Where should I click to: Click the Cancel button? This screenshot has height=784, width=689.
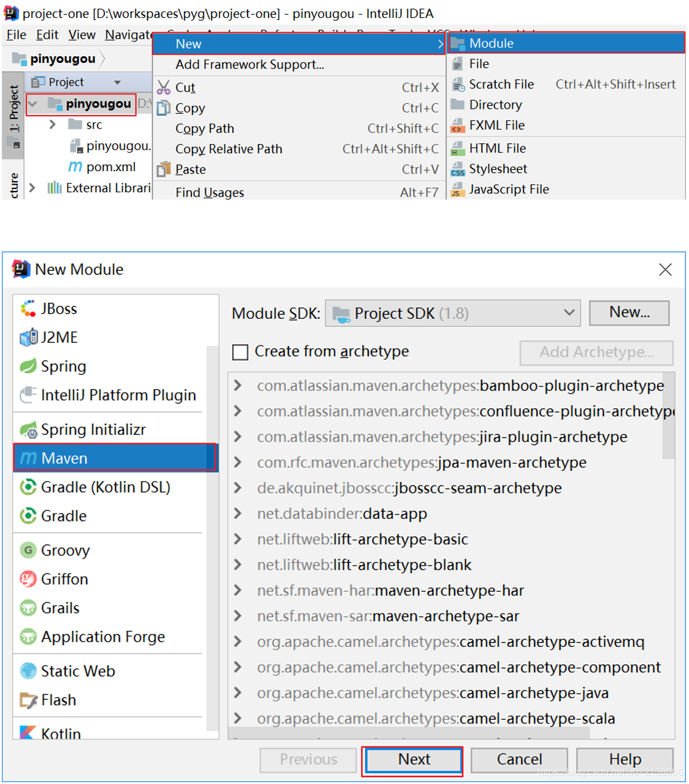click(x=519, y=759)
